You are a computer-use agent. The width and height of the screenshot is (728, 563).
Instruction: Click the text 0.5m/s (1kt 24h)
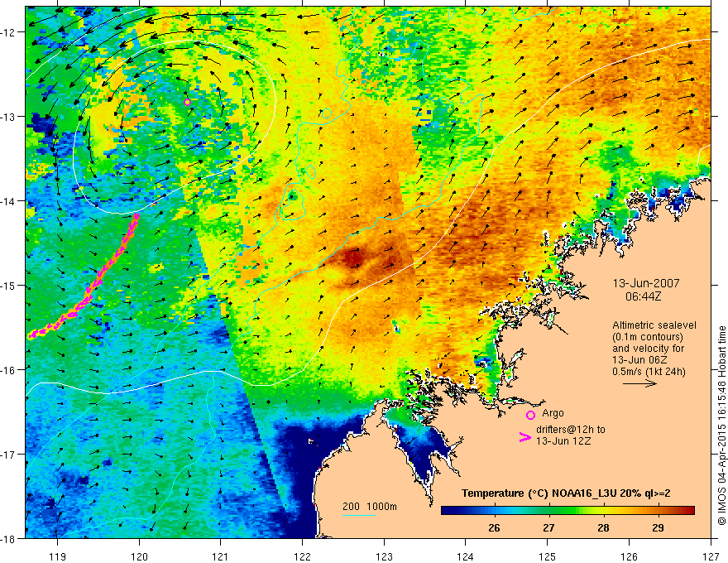pyautogui.click(x=649, y=371)
